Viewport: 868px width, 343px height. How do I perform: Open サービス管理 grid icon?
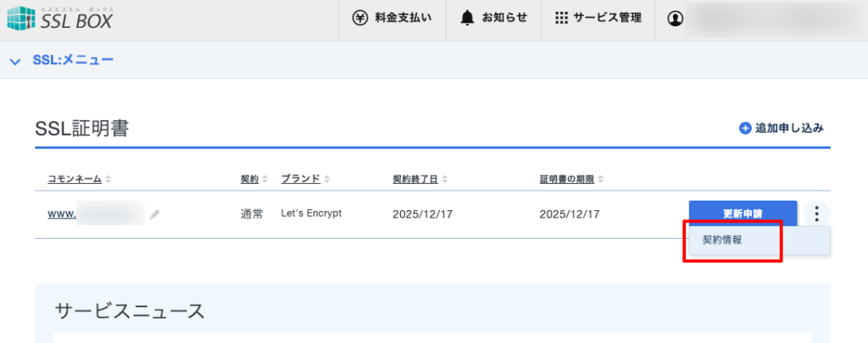click(x=560, y=18)
